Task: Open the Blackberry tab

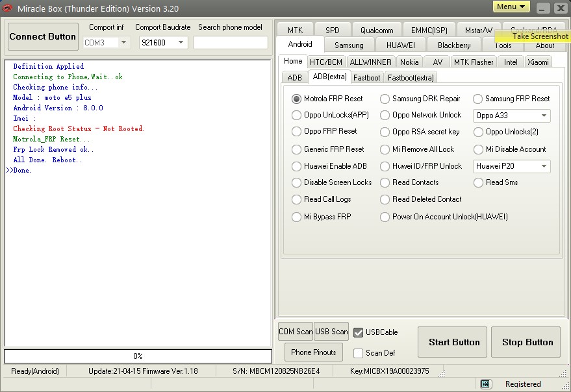Action: coord(454,45)
